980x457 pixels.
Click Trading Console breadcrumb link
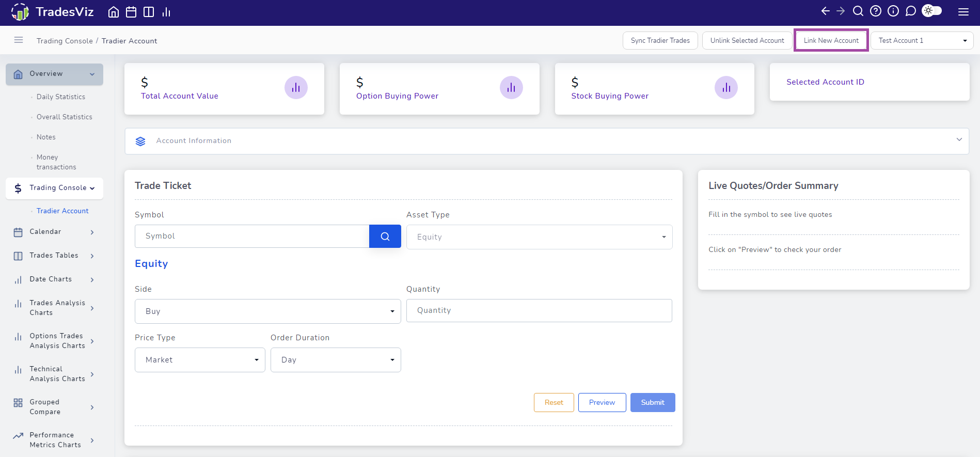65,41
